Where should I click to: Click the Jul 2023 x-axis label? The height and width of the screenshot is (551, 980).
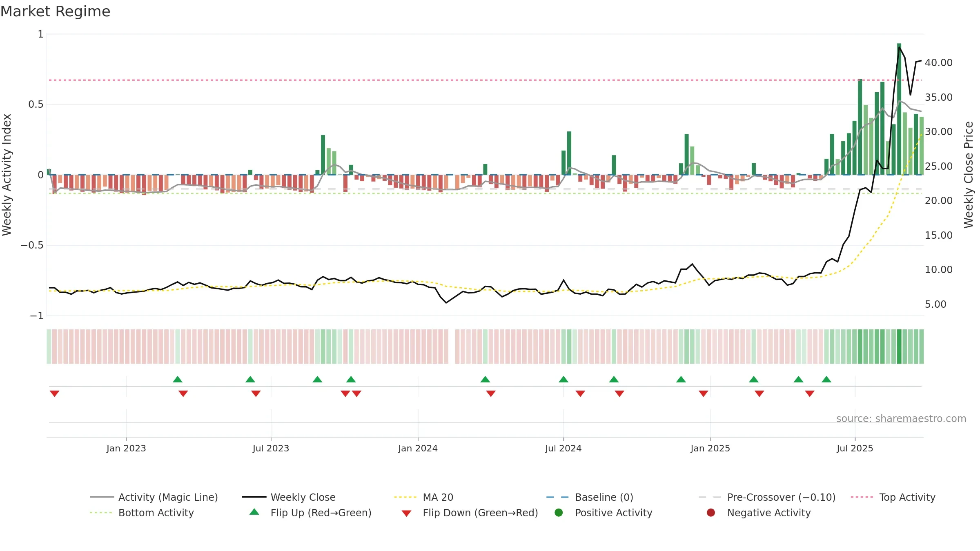pos(271,448)
